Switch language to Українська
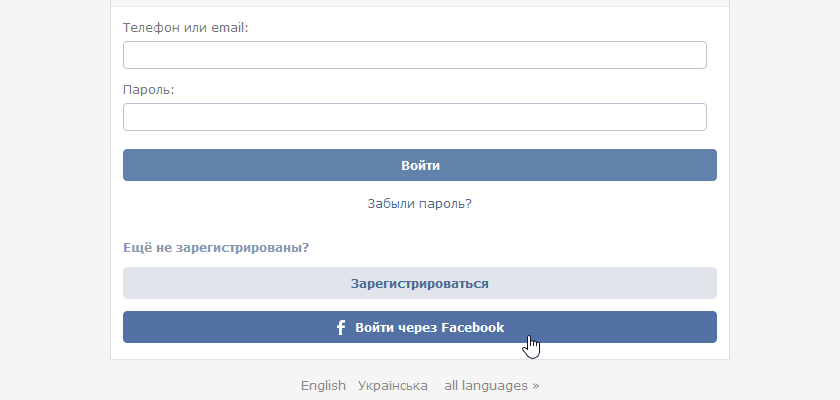Viewport: 840px width, 400px height. 393,386
